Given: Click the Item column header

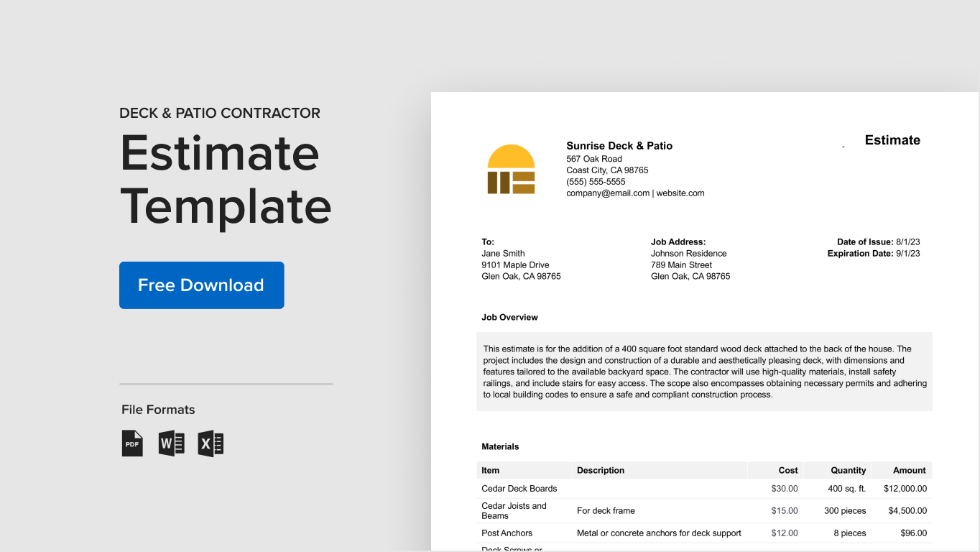Looking at the screenshot, I should click(x=490, y=470).
